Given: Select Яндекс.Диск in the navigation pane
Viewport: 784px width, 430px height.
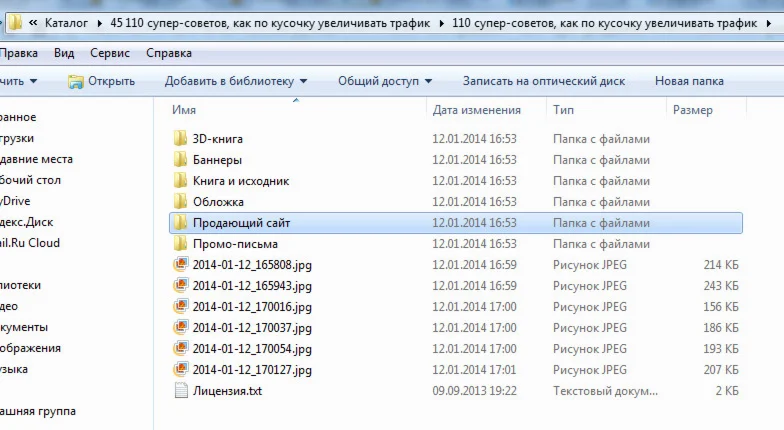Looking at the screenshot, I should 26,222.
